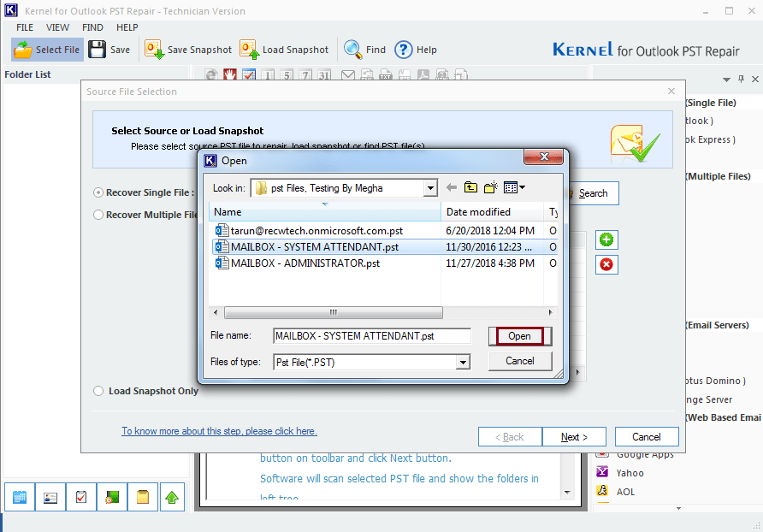Click the Find magnifier icon
Screen dimensions: 763x532
point(352,50)
